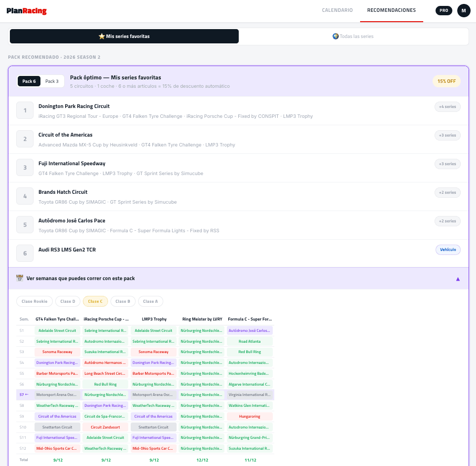Click Circuit Zandvoort cell in S10
This screenshot has height=466, width=476.
106,427
